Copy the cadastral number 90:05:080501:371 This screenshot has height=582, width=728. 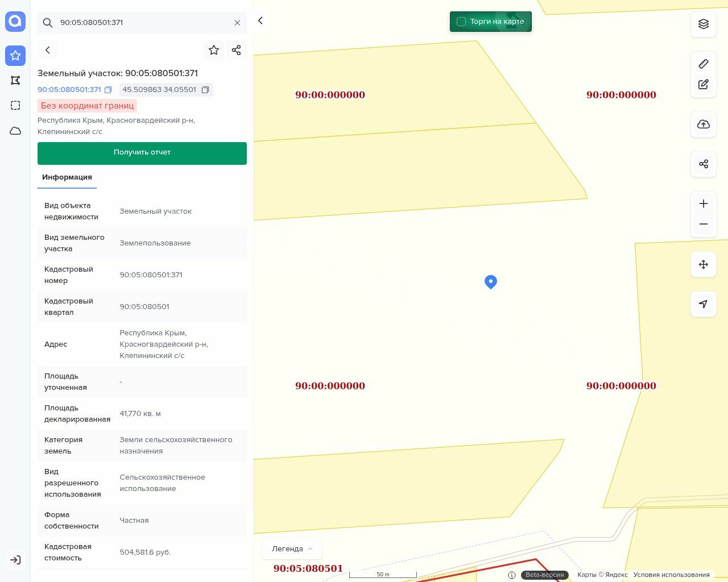(108, 90)
